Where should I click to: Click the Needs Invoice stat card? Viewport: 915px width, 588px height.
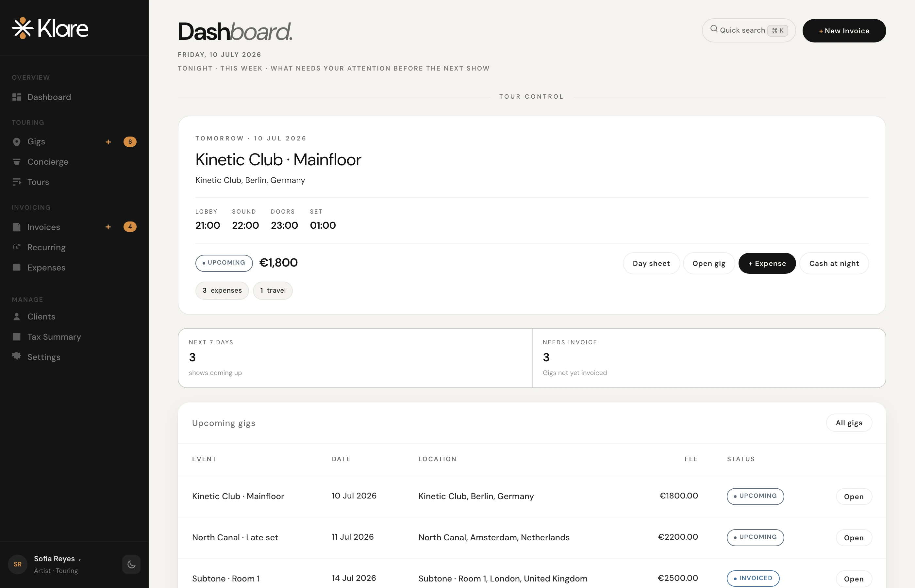point(709,358)
